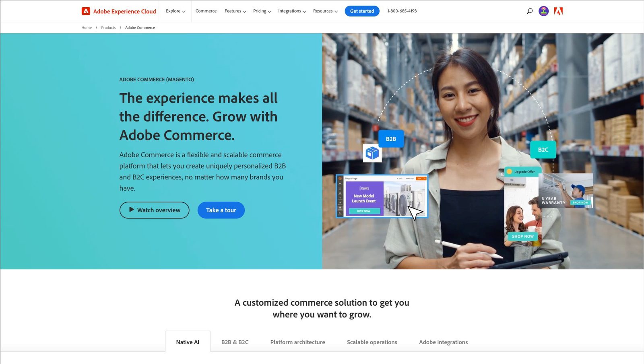The height and width of the screenshot is (364, 644).
Task: Open the Pricing dropdown
Action: click(262, 11)
